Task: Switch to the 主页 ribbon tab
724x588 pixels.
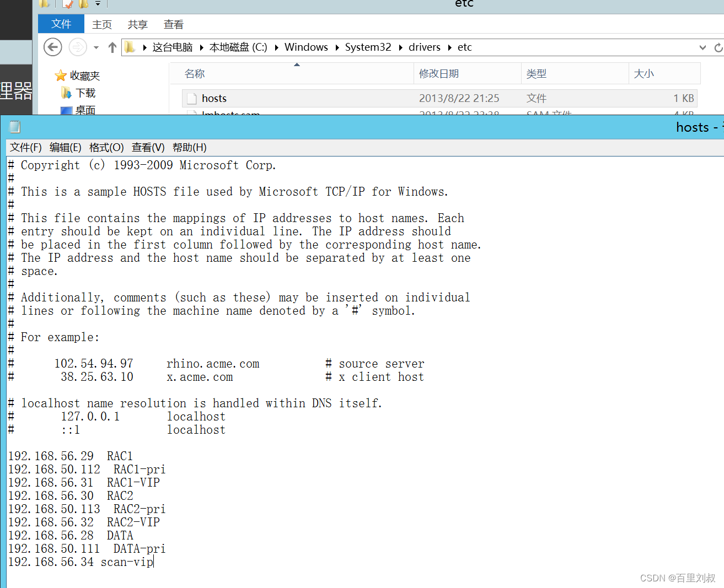Action: tap(102, 24)
